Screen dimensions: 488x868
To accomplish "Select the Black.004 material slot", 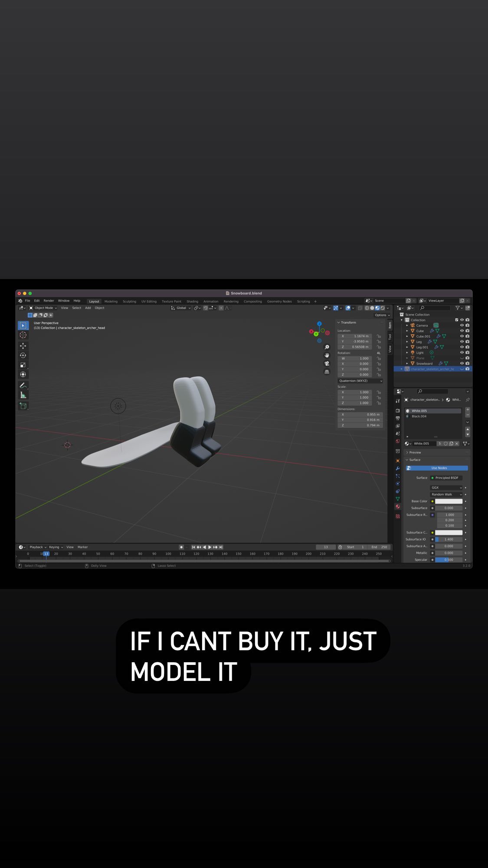I will [433, 417].
